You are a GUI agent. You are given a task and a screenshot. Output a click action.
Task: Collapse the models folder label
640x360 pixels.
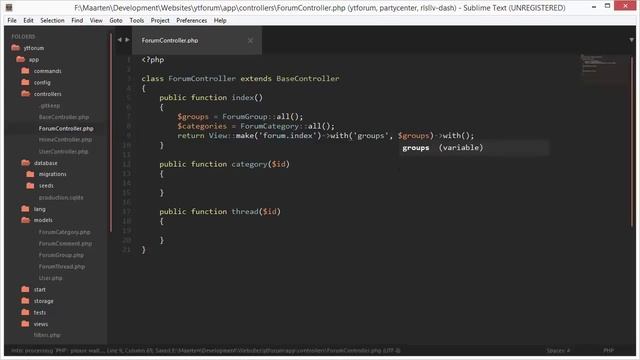pyautogui.click(x=43, y=220)
